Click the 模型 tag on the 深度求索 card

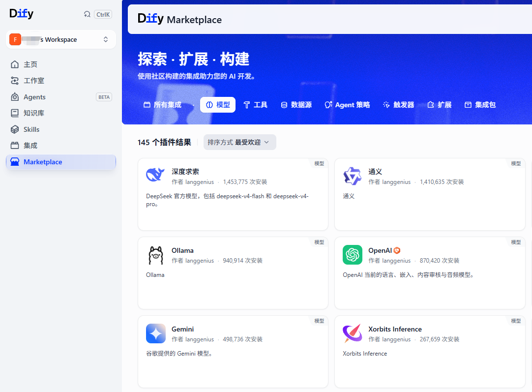pos(319,163)
